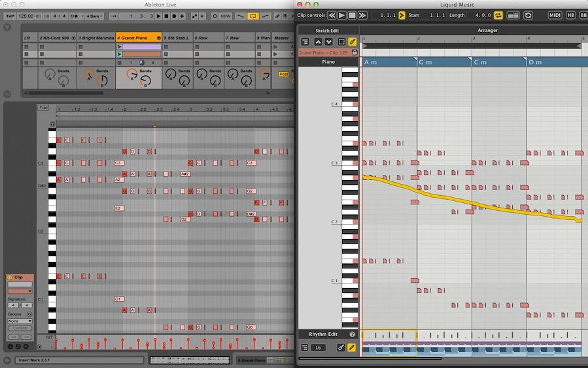Toggle the Ableton metronome
Image resolution: width=588 pixels, height=368 pixels.
(x=75, y=16)
